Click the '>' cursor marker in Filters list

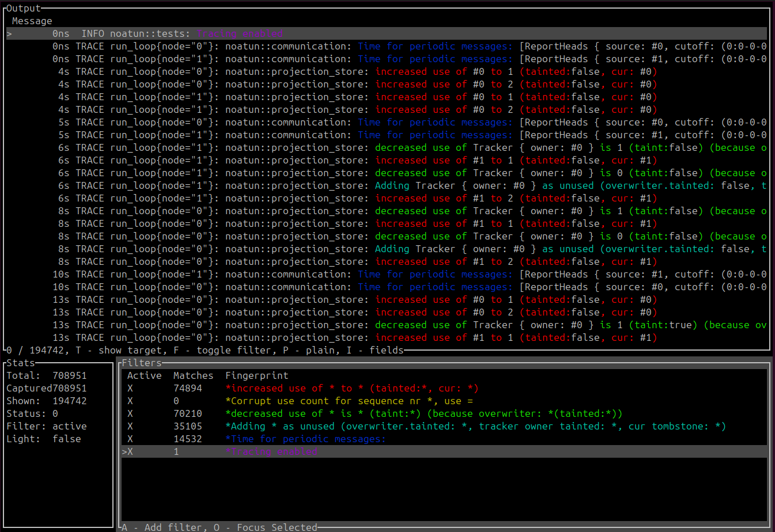coord(124,452)
